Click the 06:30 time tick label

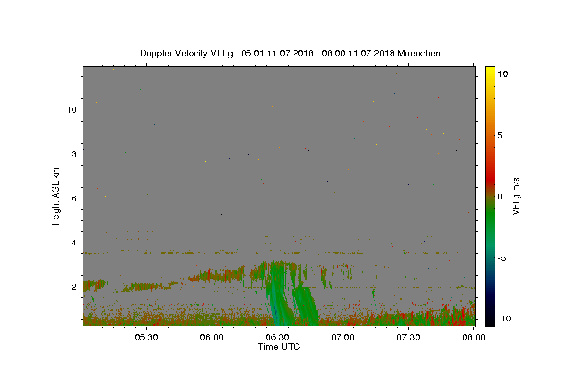(277, 338)
